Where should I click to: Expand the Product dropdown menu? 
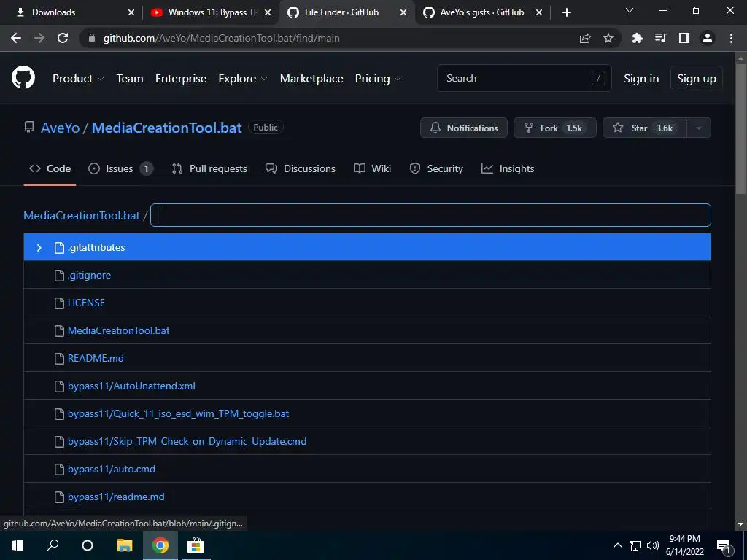point(78,79)
